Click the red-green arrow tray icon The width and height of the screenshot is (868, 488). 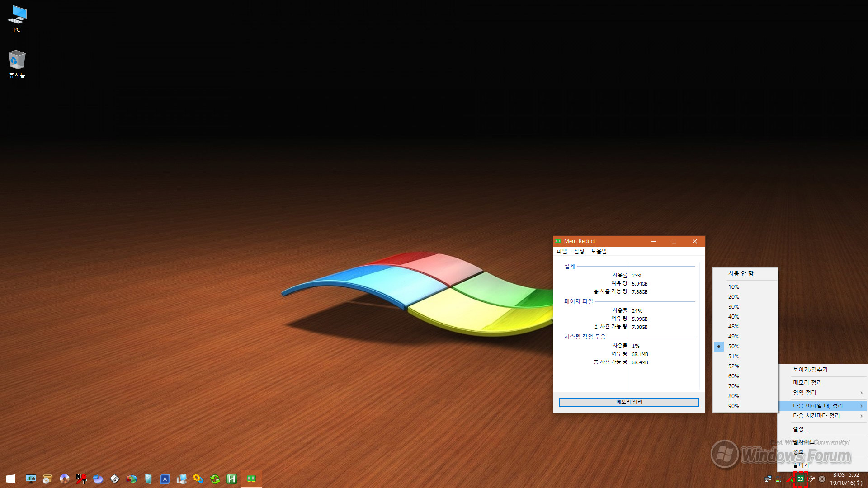(790, 479)
